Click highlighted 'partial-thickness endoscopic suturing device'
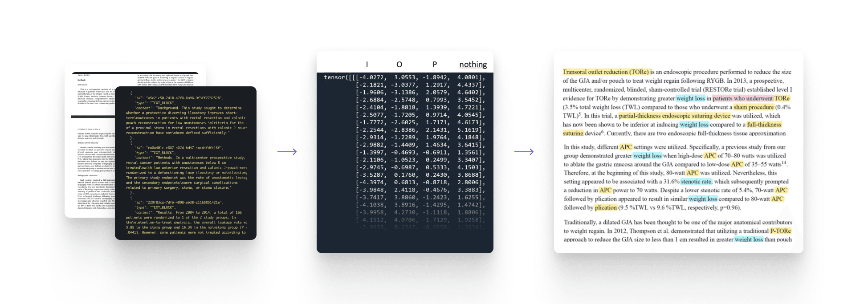This screenshot has height=304, width=868. tap(675, 116)
